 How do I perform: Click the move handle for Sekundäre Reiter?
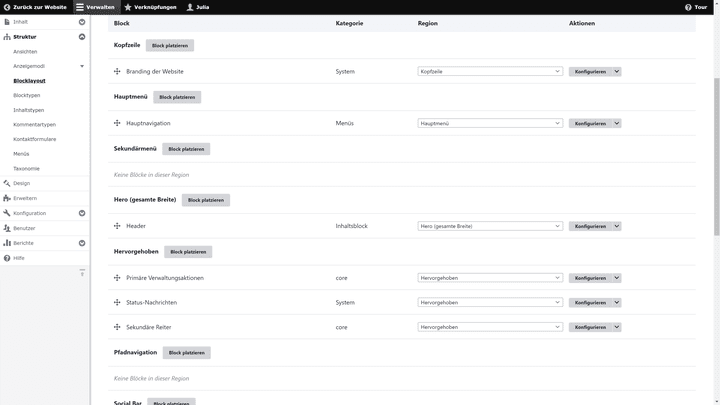(117, 327)
